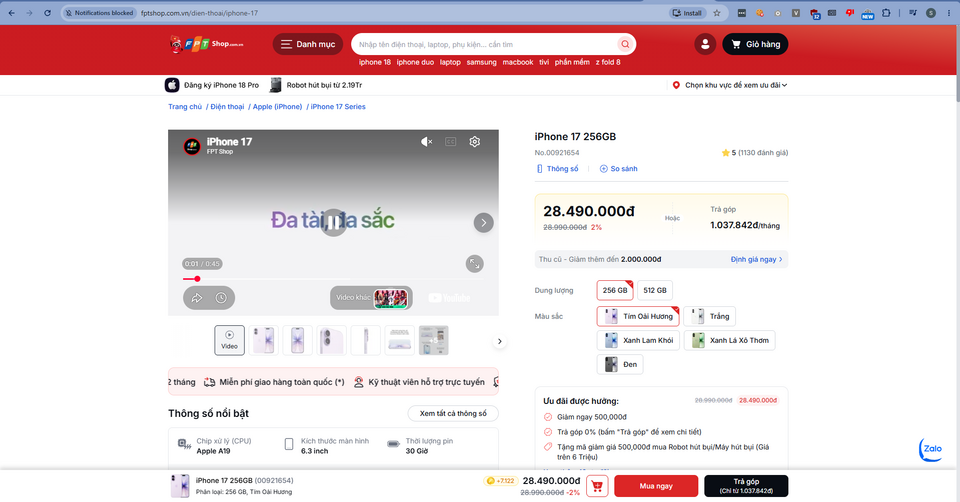Click the 'Notifications blocked' chip
Screen dimensions: 960x502
(x=99, y=13)
